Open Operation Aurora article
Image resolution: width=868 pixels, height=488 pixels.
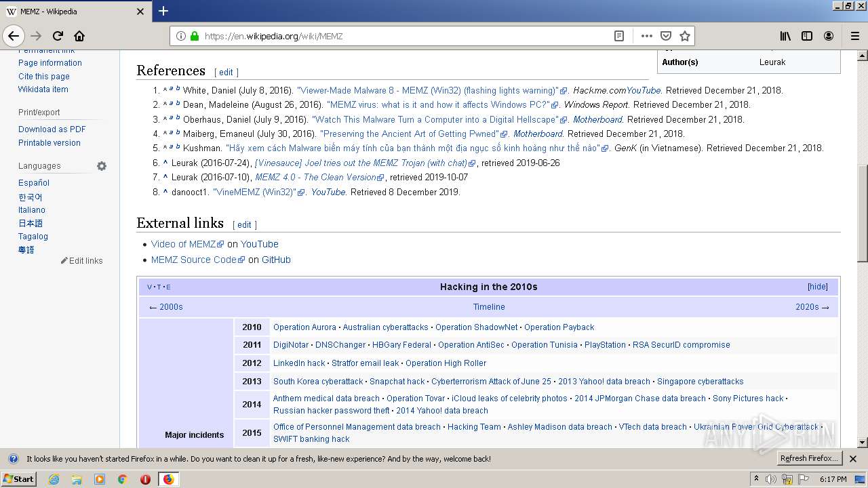[304, 327]
